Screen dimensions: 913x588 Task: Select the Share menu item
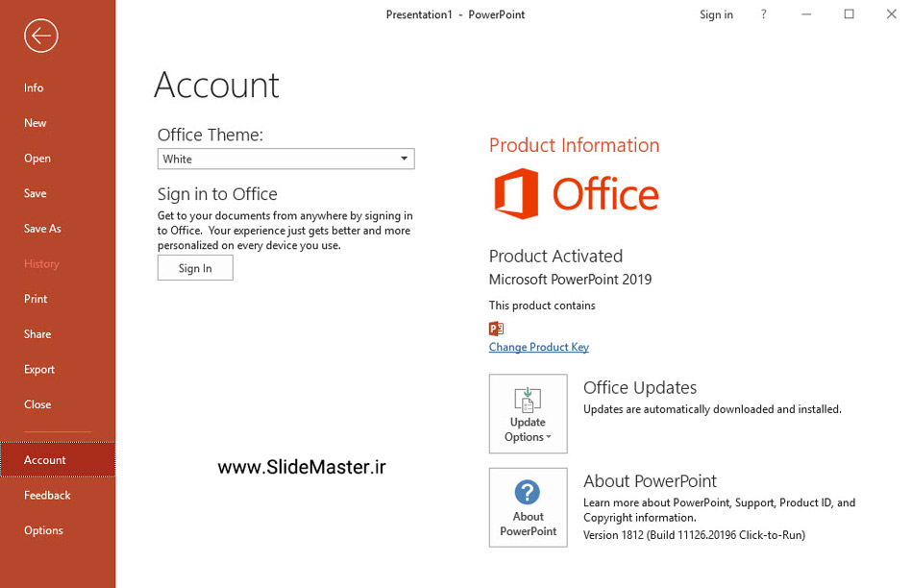click(37, 334)
